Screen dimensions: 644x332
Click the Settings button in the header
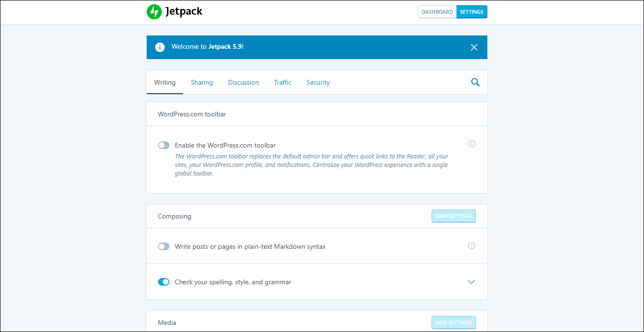pyautogui.click(x=472, y=12)
